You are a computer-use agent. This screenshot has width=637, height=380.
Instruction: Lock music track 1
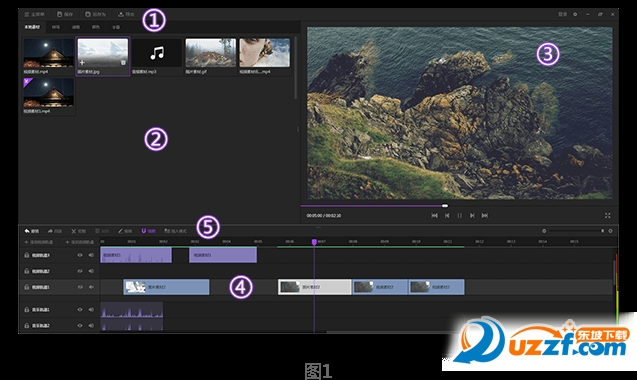pos(26,310)
